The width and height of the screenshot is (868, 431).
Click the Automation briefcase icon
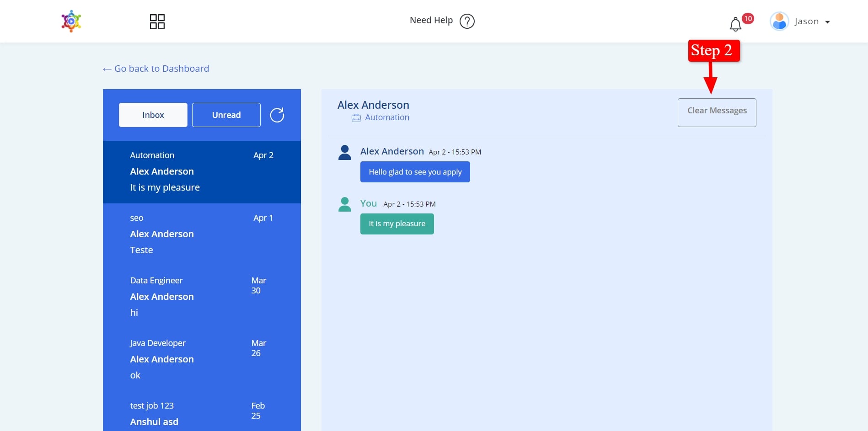pyautogui.click(x=356, y=118)
